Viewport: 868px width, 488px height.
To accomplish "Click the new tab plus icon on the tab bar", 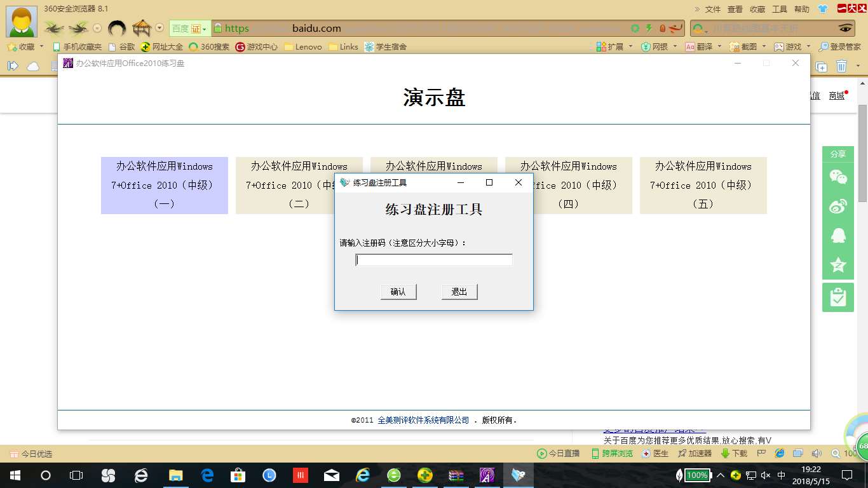I will pos(822,66).
